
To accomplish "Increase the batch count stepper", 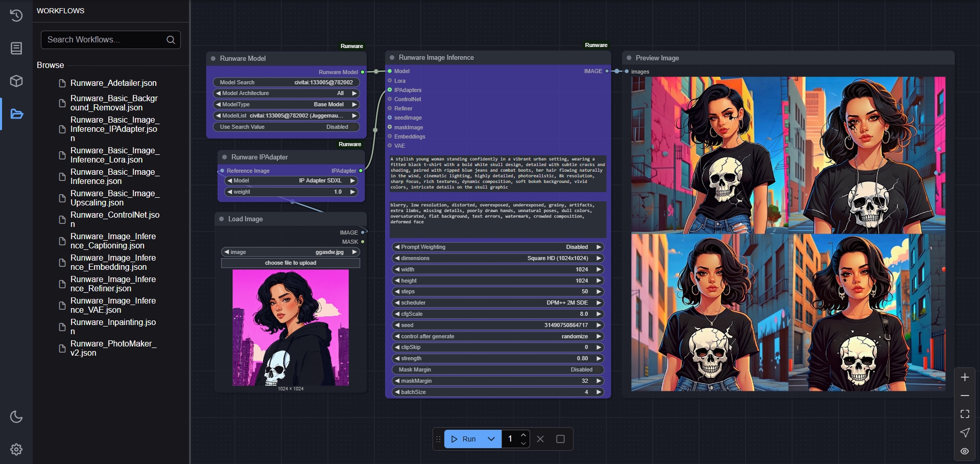I will click(523, 435).
